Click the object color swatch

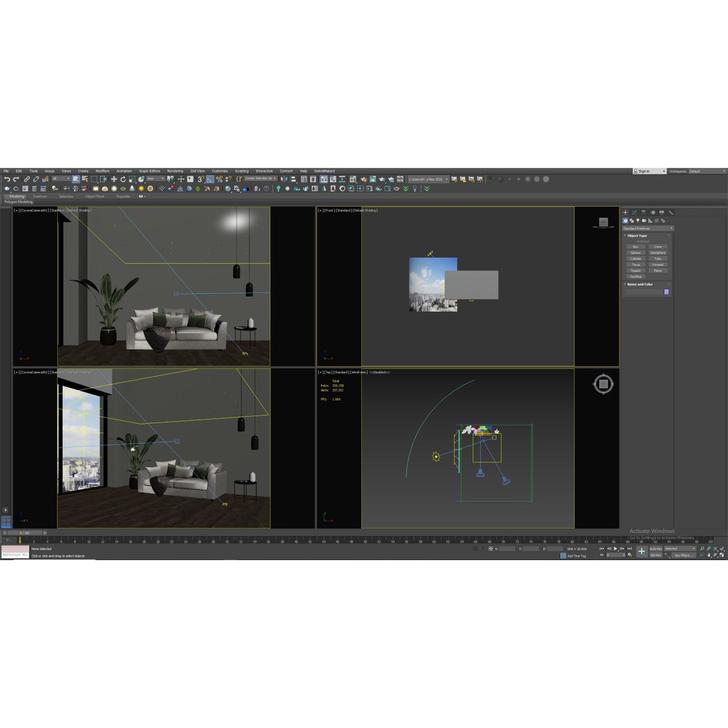(x=666, y=291)
